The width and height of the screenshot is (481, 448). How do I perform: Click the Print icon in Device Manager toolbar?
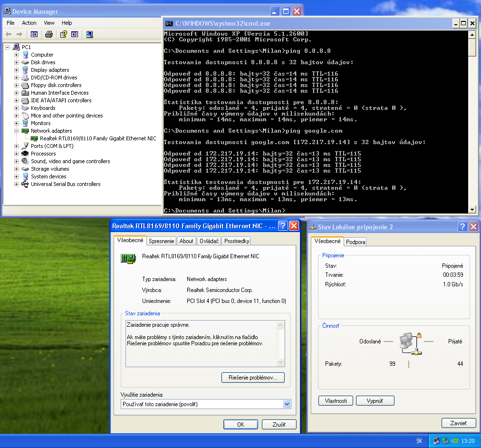click(49, 34)
